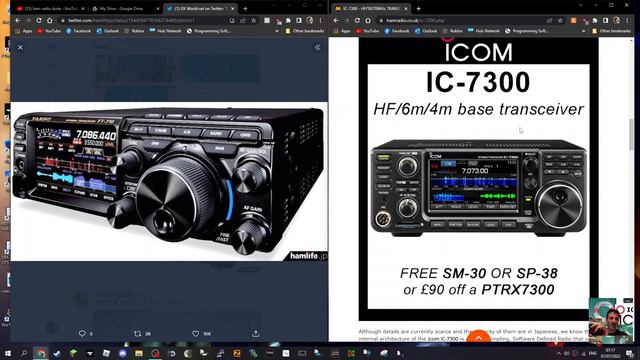Click the Icom IC-7300 transceiver image

click(478, 188)
